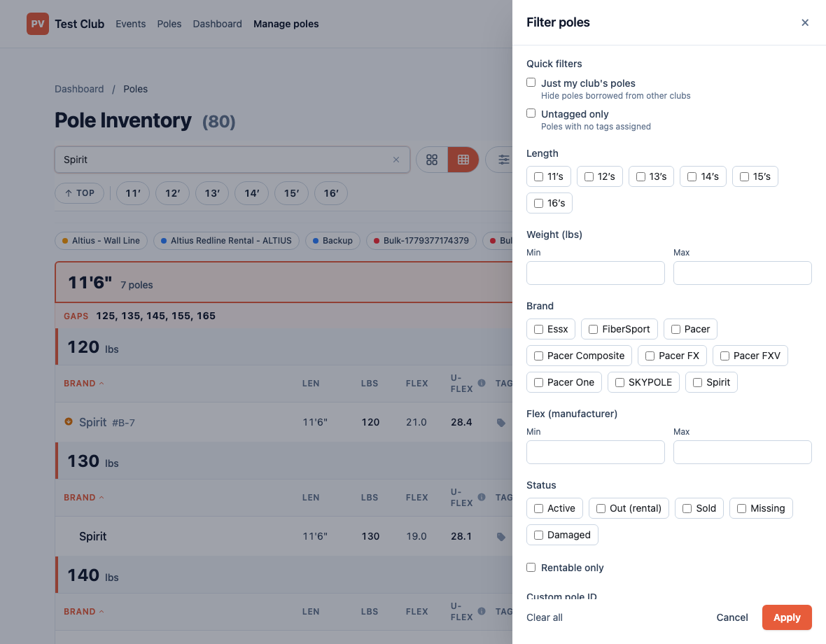Click the orange status icon beside Spirit #B-7
This screenshot has width=826, height=644.
(69, 421)
